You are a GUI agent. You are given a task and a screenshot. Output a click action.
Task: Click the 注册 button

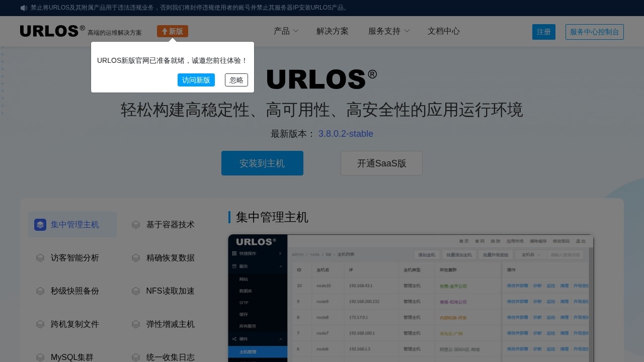[x=544, y=32]
